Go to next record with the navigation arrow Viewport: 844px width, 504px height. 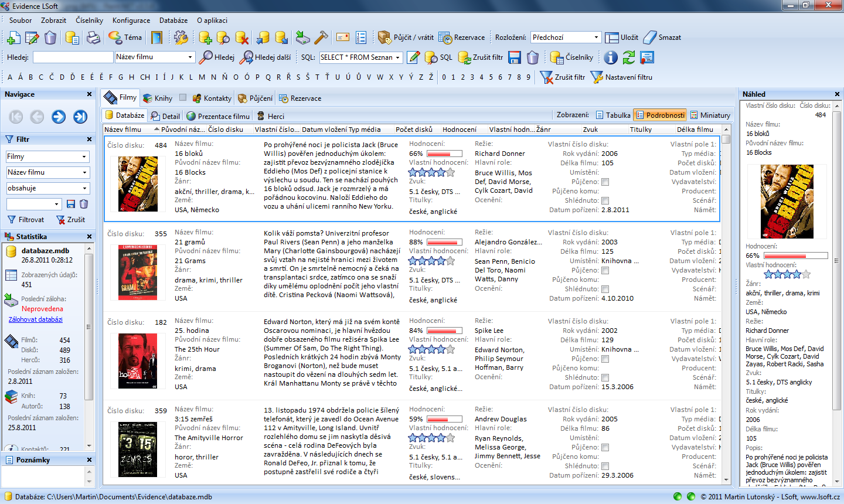point(59,117)
